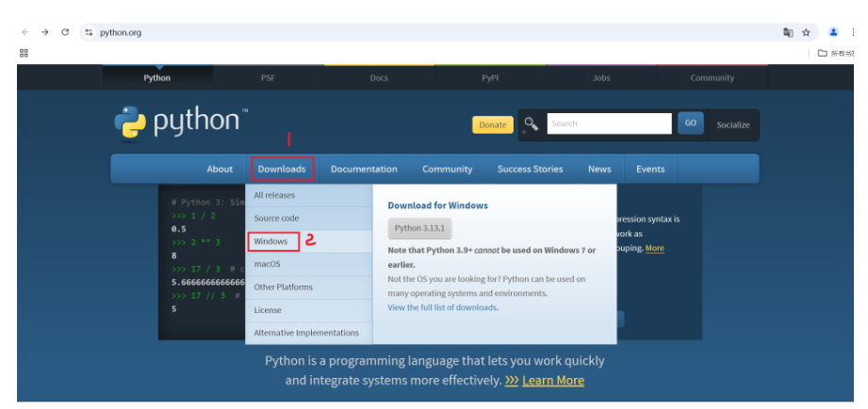Switch to the Jobs top tab
Screen dimensions: 868x409
[601, 78]
